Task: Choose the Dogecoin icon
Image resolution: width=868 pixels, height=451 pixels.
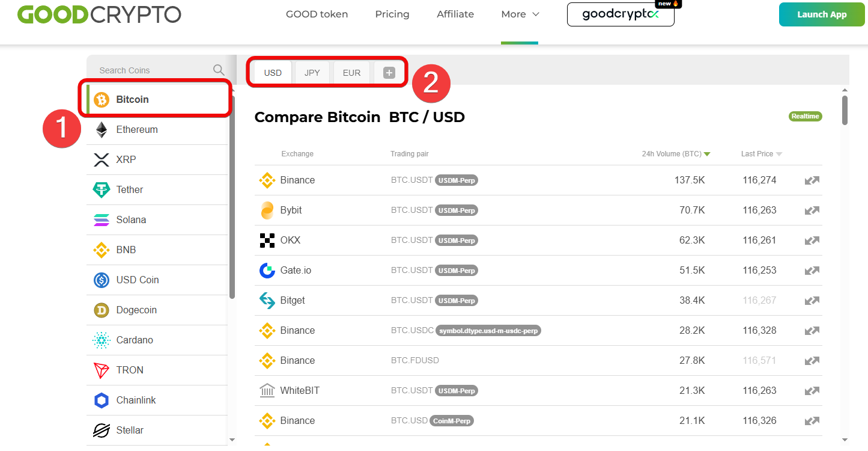Action: point(102,310)
